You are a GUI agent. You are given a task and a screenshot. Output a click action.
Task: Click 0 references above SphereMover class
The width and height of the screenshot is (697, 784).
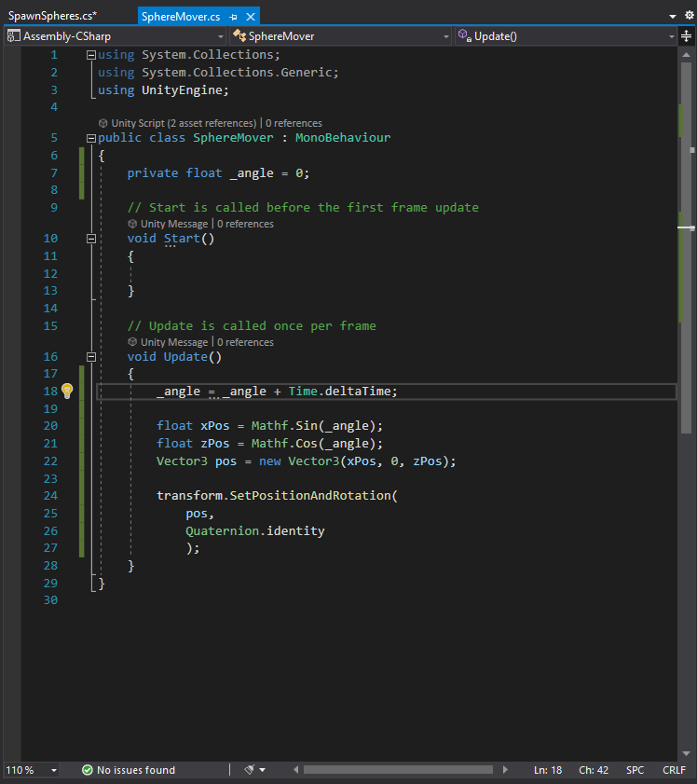294,123
